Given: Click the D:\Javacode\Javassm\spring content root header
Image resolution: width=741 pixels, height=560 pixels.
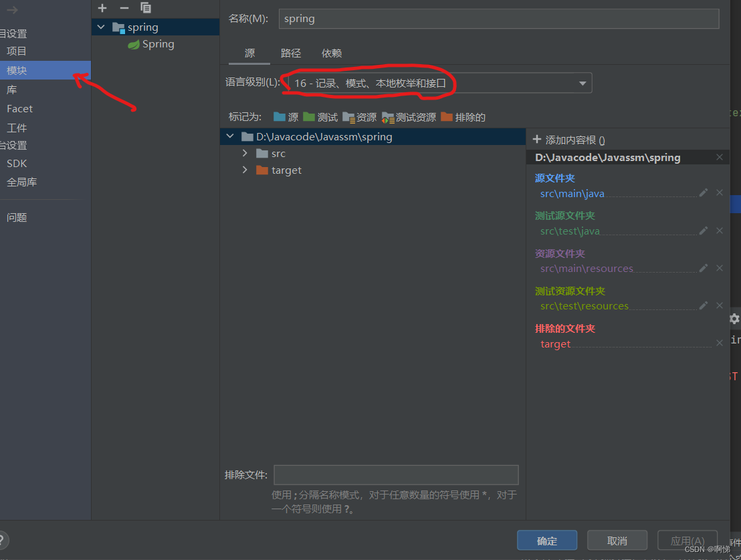Looking at the screenshot, I should pyautogui.click(x=607, y=157).
